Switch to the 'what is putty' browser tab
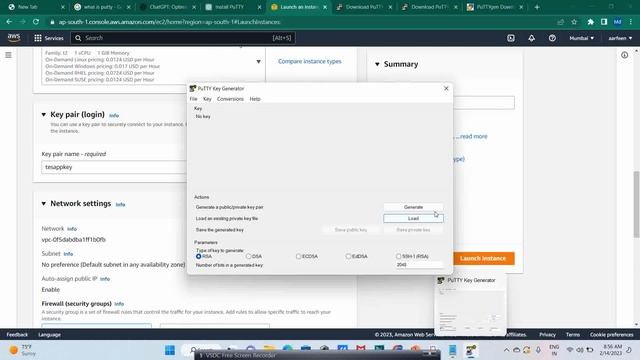Viewport: 640px width, 360px height. tap(102, 7)
